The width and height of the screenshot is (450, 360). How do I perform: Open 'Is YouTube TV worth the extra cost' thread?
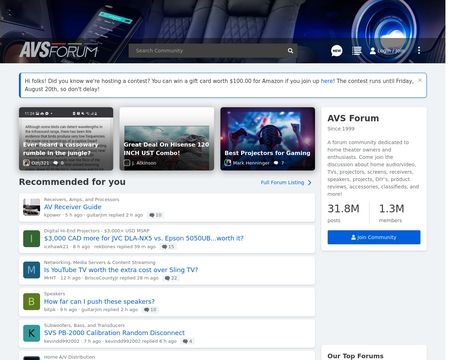pyautogui.click(x=121, y=270)
